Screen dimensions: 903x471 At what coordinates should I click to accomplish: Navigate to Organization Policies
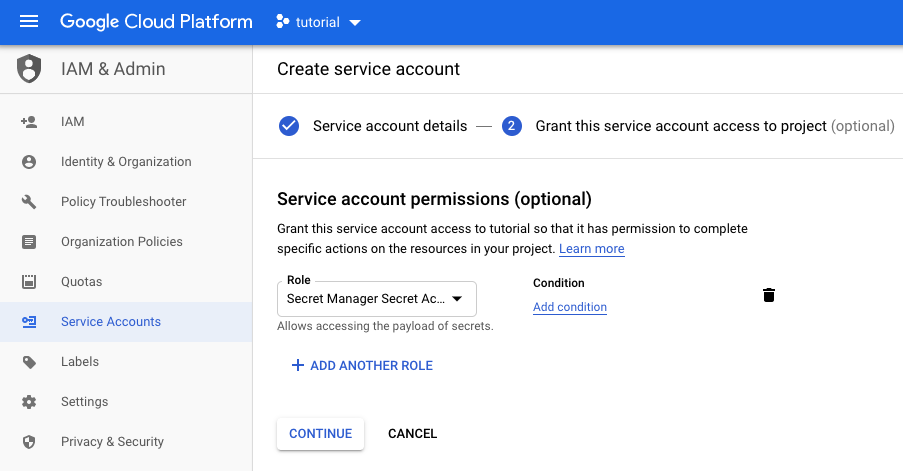(x=126, y=242)
